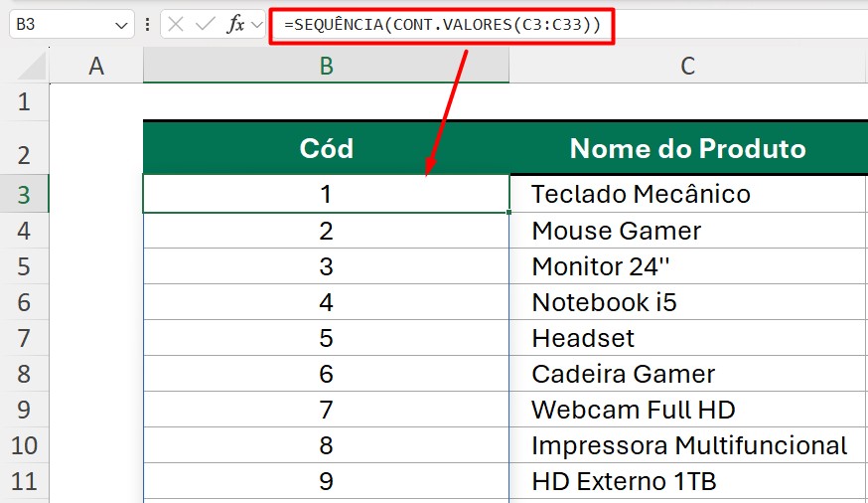Select the Mouse Gamer cell
The image size is (868, 503).
pos(688,231)
